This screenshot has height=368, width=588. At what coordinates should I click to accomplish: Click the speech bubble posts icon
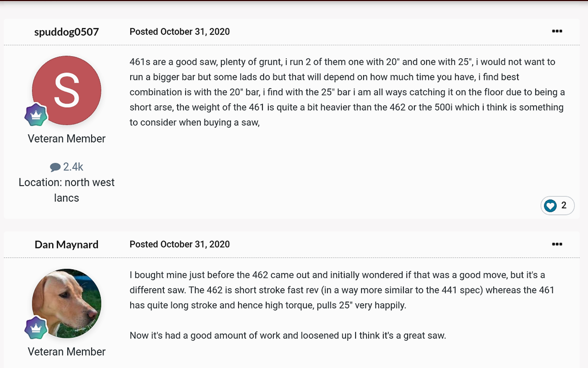[55, 167]
